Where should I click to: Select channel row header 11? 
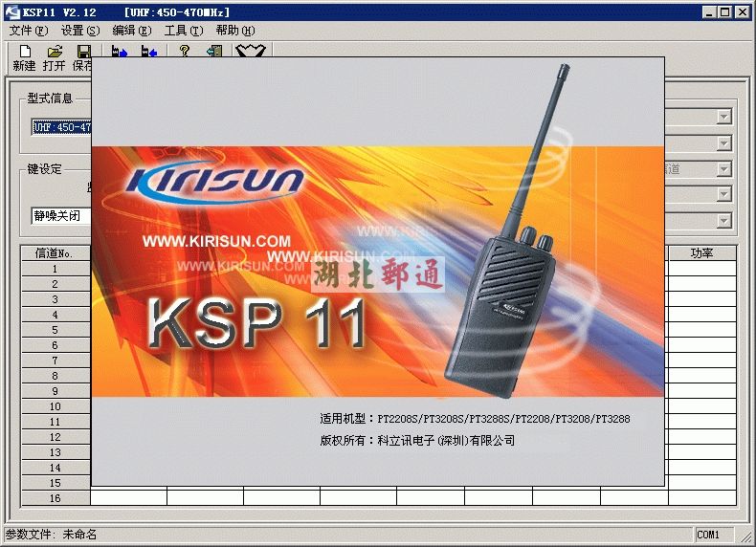pyautogui.click(x=56, y=422)
